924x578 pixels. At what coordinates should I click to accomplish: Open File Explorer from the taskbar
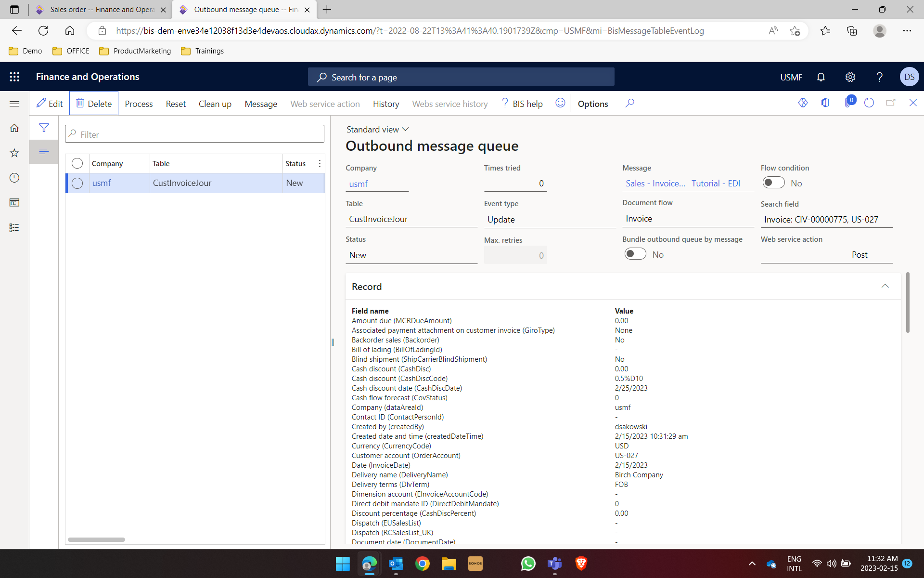click(x=449, y=564)
